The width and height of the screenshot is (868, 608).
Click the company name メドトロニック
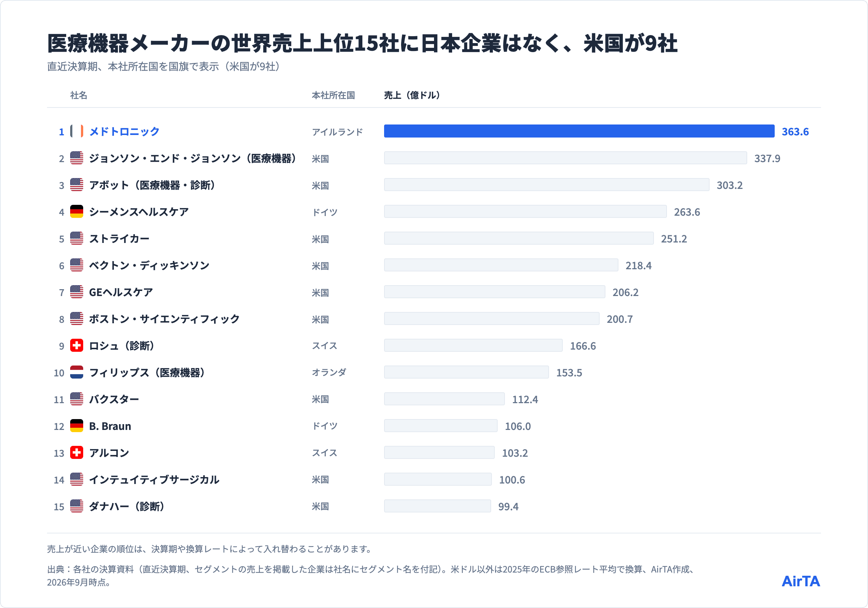pos(124,132)
